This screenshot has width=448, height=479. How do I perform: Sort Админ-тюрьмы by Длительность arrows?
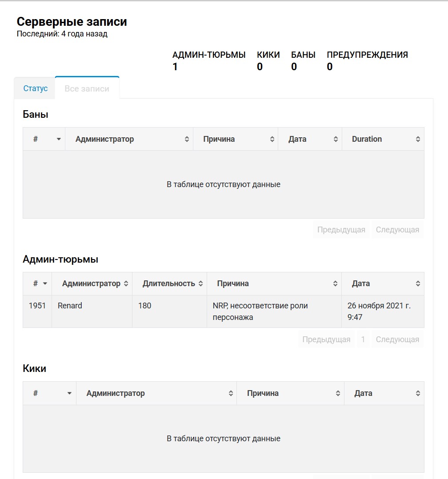[200, 283]
